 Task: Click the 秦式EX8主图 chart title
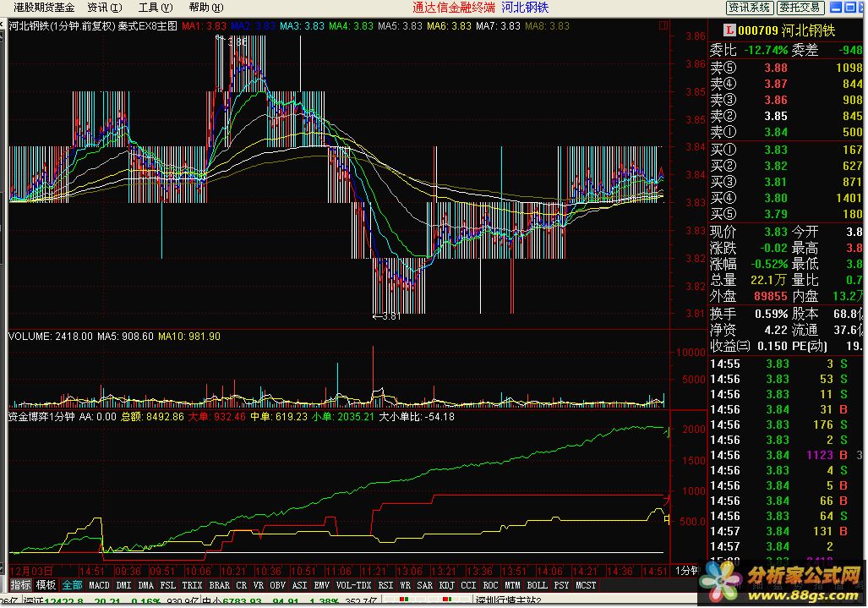tap(147, 26)
